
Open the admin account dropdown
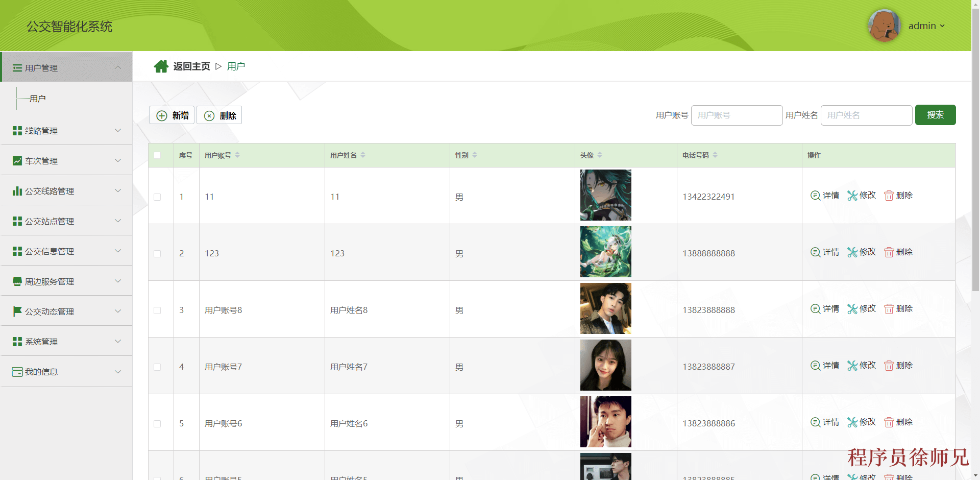[x=926, y=26]
